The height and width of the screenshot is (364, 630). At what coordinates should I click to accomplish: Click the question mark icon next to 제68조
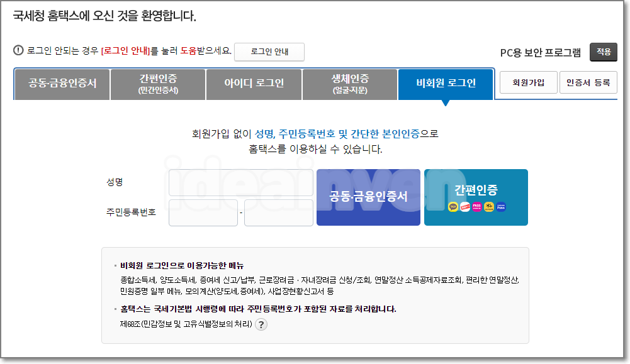261,324
